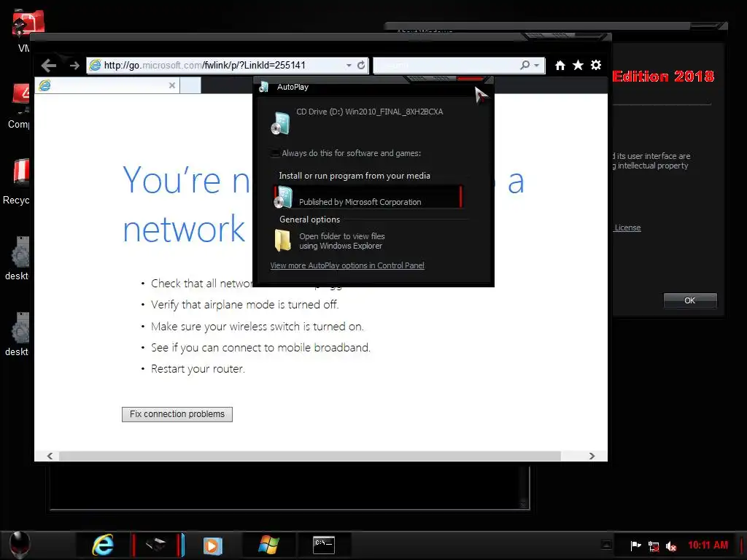Click horizontal scrollbar left arrow
The height and width of the screenshot is (560, 747).
(x=50, y=456)
